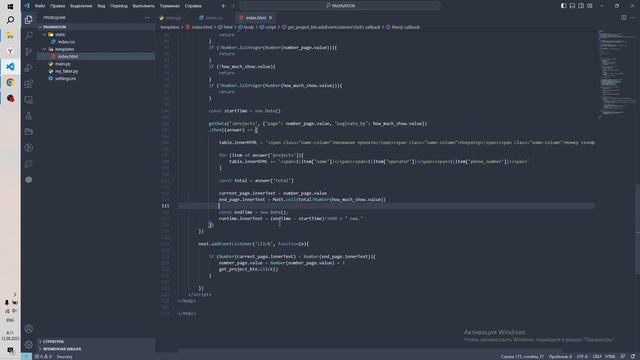The height and width of the screenshot is (360, 640).
Task: Open the Справка menu
Action: (x=193, y=6)
